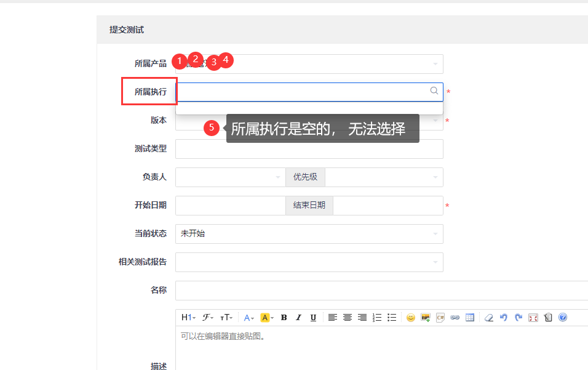
Task: Undo the last editor action
Action: click(503, 318)
